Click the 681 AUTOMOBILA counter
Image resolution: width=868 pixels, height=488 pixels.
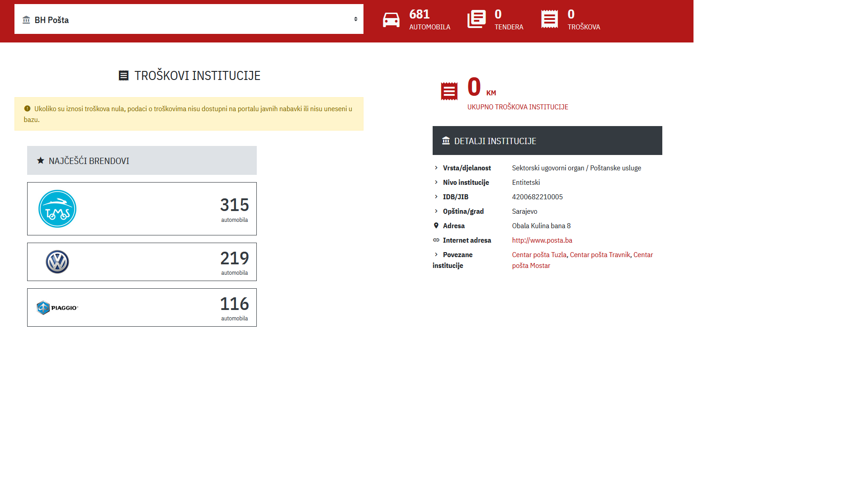point(429,20)
